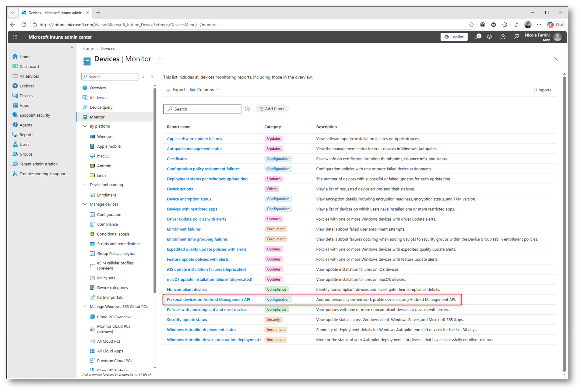This screenshot has height=392, width=581.
Task: Open Noncompliant devices report
Action: pyautogui.click(x=187, y=289)
